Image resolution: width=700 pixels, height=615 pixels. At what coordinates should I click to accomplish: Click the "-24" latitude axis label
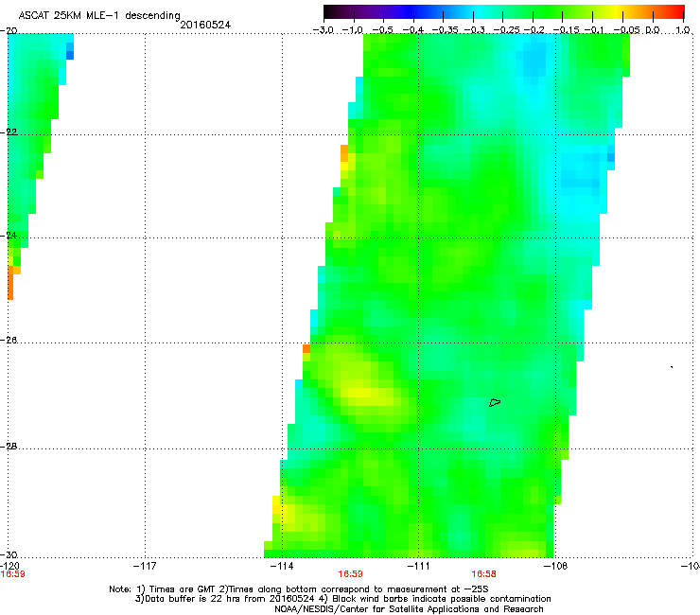click(9, 236)
